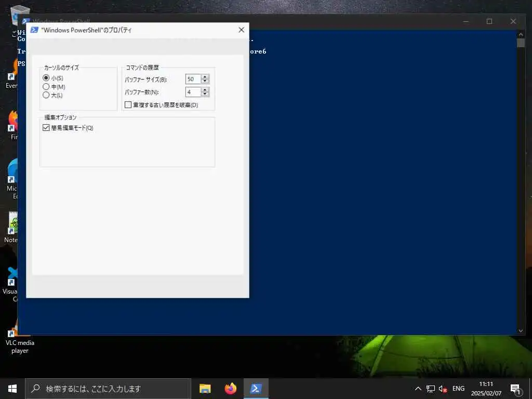This screenshot has width=532, height=399.
Task: Open Firefox from the taskbar
Action: point(230,389)
